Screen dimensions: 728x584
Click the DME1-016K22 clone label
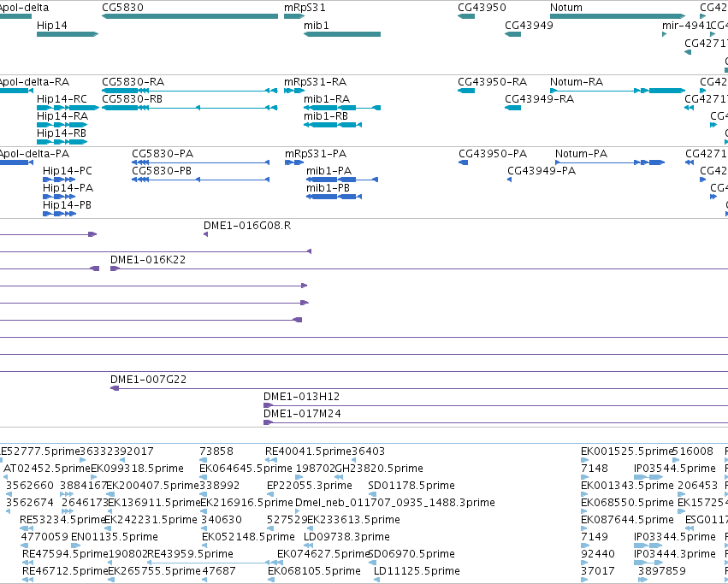[148, 260]
